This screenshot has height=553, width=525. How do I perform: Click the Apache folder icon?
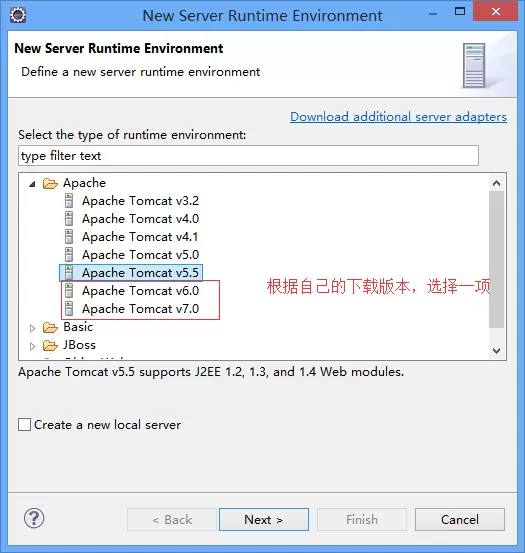[50, 183]
